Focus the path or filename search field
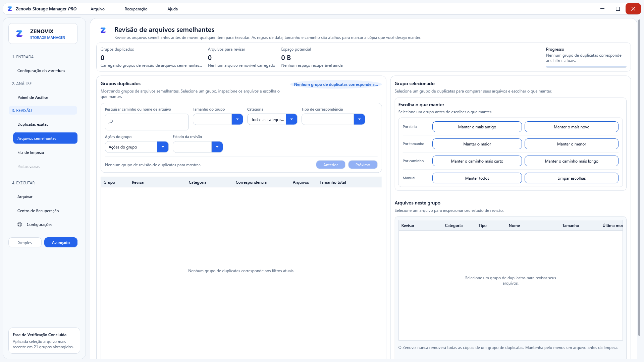Viewport: 644px width, 362px height. tap(147, 122)
